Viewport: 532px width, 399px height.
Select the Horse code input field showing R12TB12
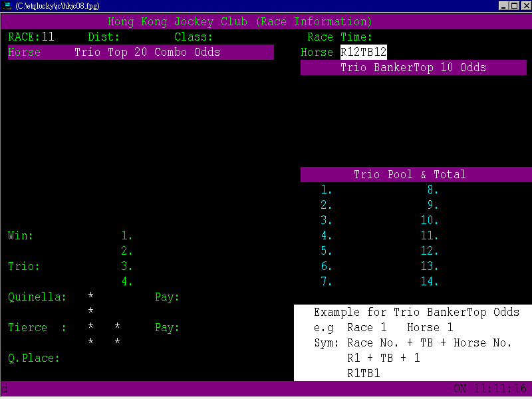click(363, 51)
